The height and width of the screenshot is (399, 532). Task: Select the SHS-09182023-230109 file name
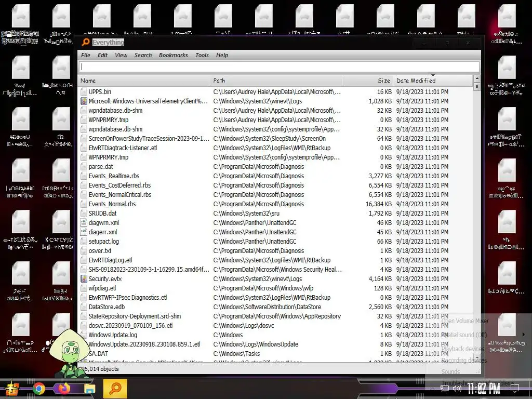tap(149, 270)
